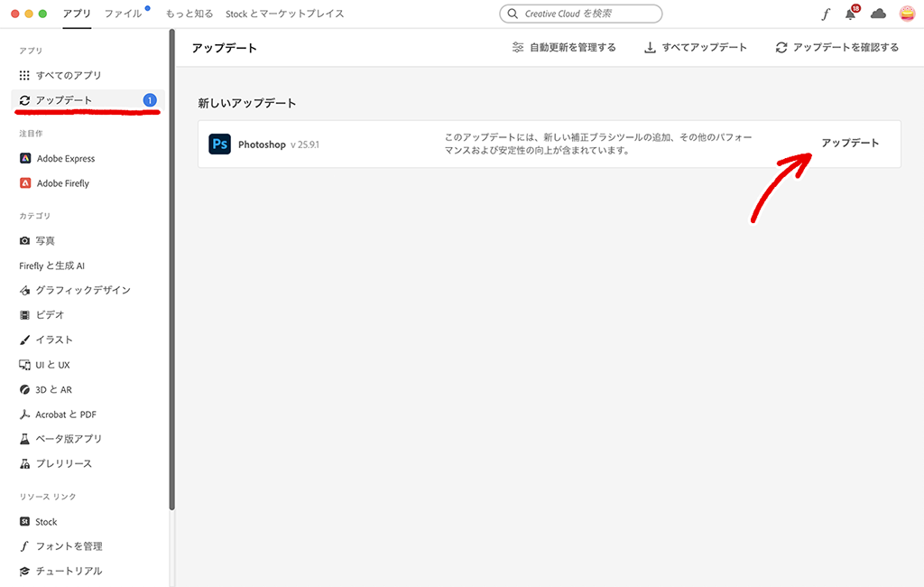Screen dimensions: 924x587
Task: Click アップデートを確認する label
Action: [x=845, y=47]
